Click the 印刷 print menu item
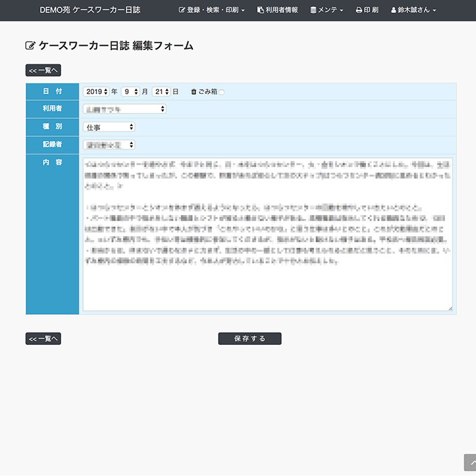476x476 pixels. point(367,10)
